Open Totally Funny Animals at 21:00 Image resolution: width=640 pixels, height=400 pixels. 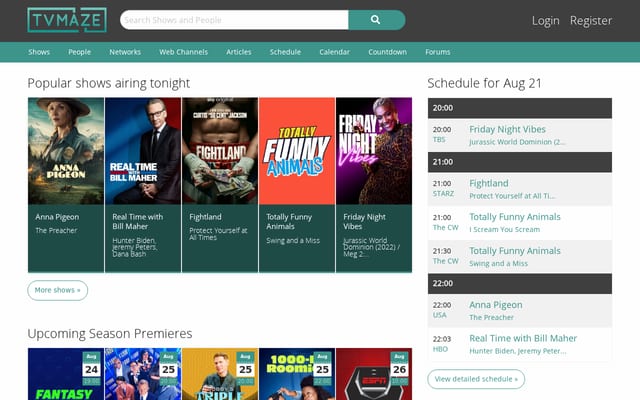tap(515, 217)
